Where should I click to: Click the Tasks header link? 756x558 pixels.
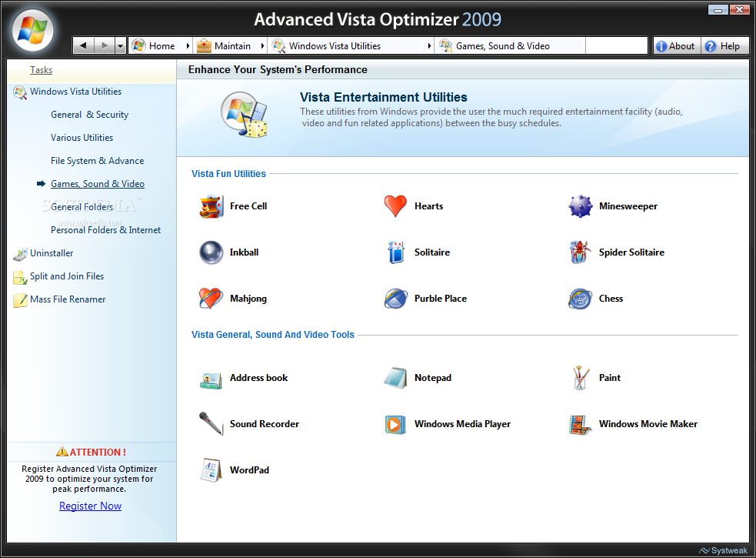tap(41, 70)
